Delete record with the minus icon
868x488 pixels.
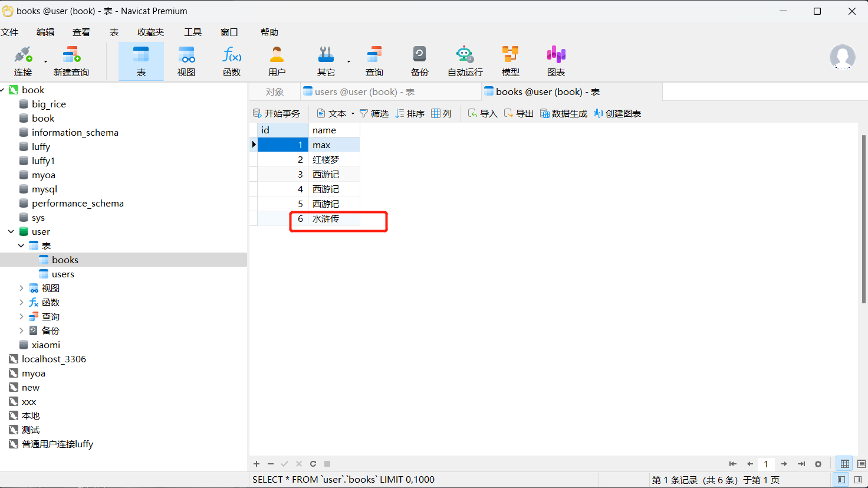[271, 464]
